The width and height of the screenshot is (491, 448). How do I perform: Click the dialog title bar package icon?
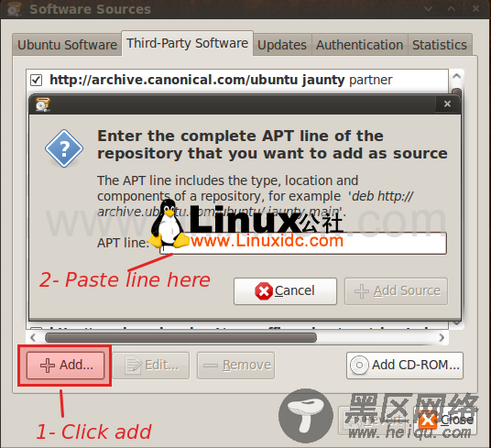(42, 104)
